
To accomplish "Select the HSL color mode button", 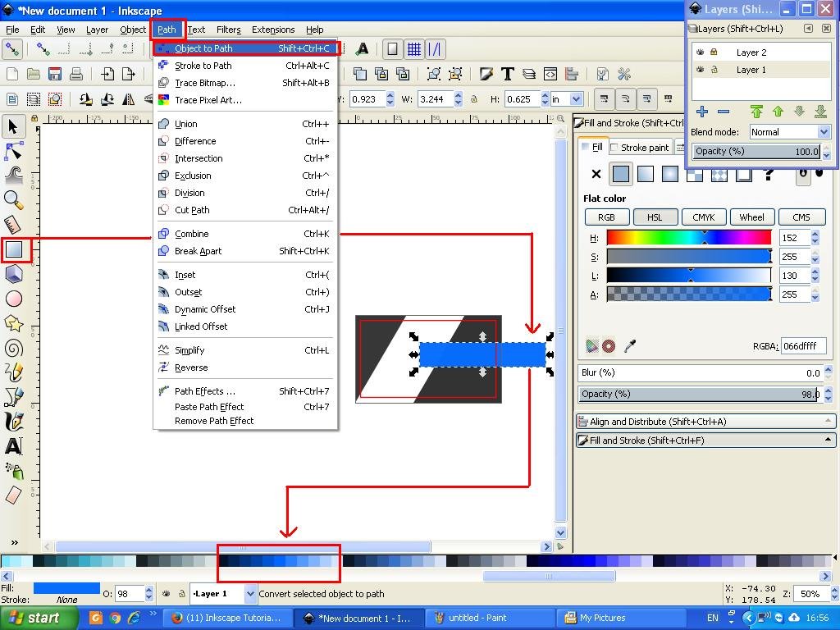I will coord(655,217).
